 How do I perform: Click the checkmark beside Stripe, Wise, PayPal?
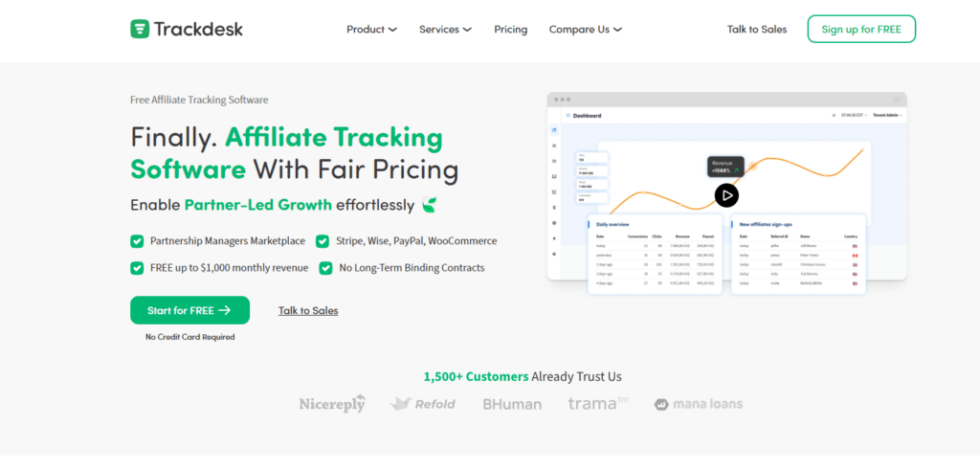click(323, 241)
